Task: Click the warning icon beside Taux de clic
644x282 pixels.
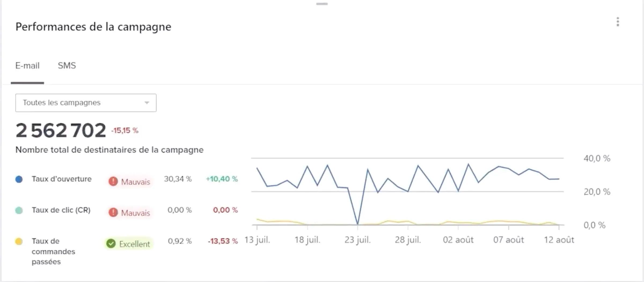Action: [113, 213]
